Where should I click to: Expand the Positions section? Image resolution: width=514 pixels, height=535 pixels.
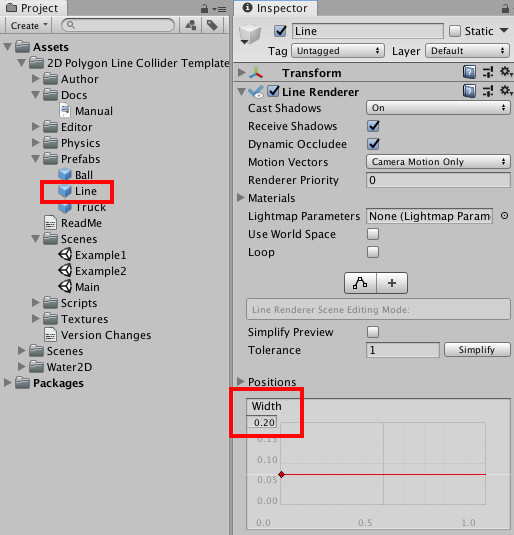point(241,381)
